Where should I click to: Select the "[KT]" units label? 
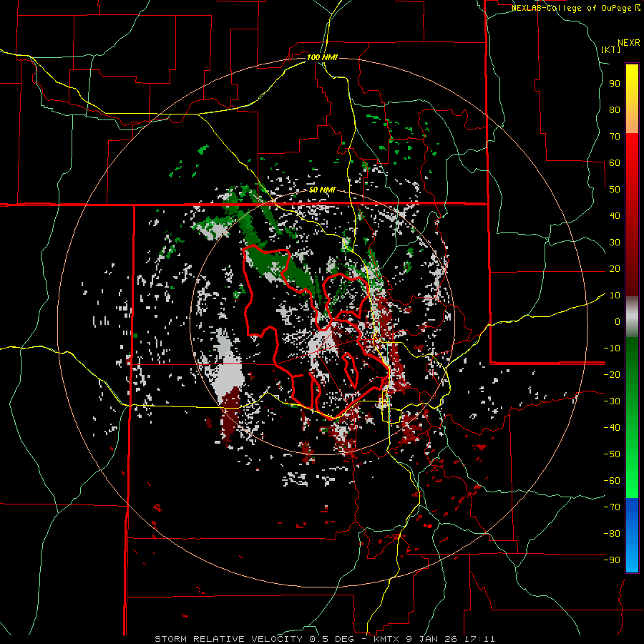coord(610,49)
